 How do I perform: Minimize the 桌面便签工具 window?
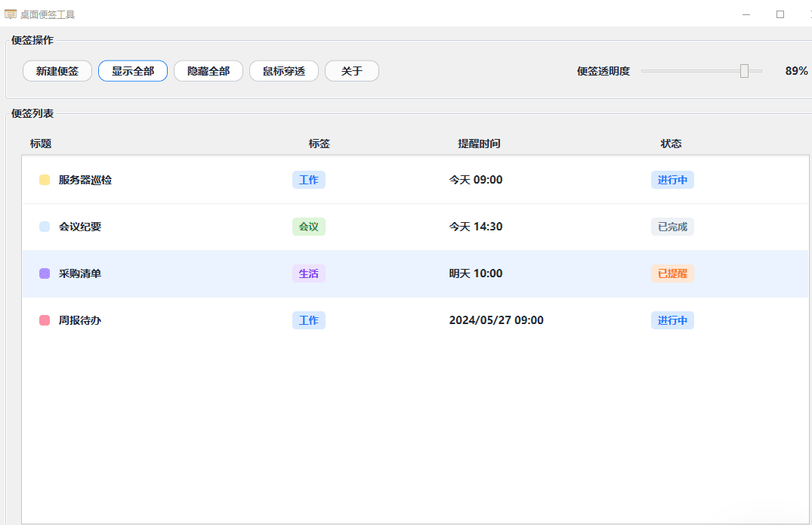click(746, 14)
